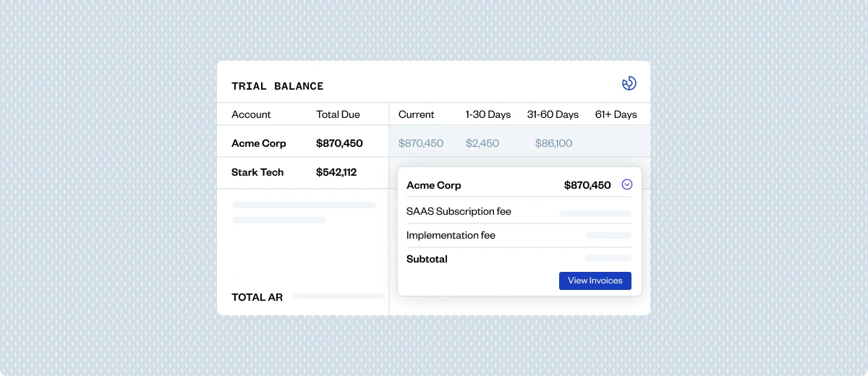Image resolution: width=868 pixels, height=376 pixels.
Task: Click the View Invoices button
Action: click(x=595, y=281)
